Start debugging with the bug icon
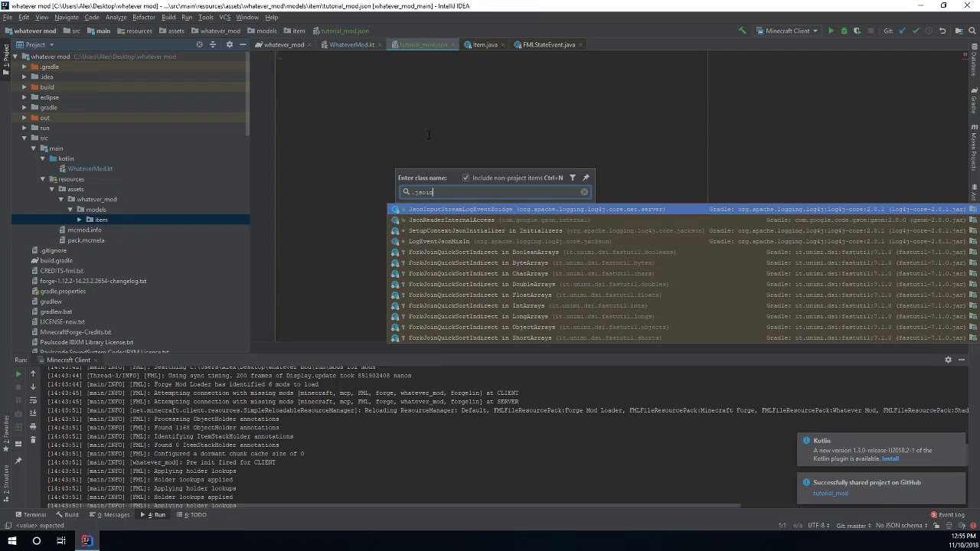 tap(844, 31)
